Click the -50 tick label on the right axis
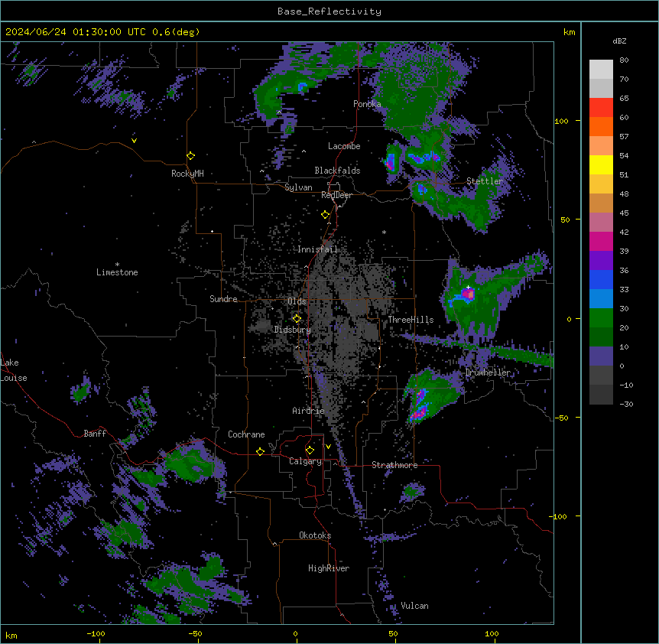 point(561,418)
